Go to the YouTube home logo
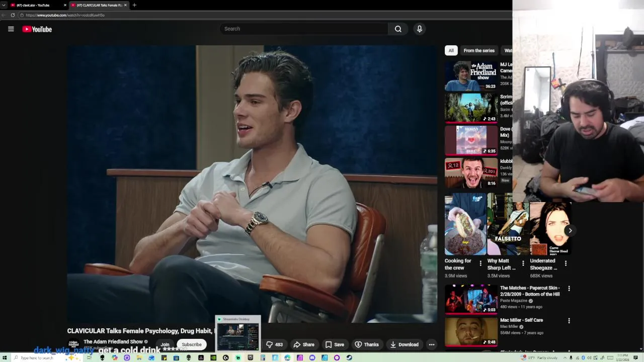 tap(37, 29)
